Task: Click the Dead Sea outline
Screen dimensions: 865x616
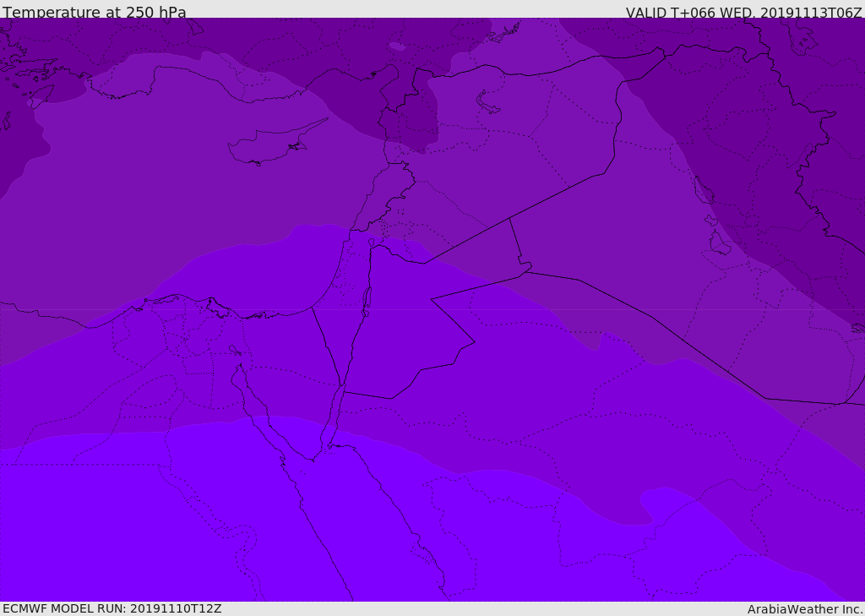Action: (x=367, y=299)
